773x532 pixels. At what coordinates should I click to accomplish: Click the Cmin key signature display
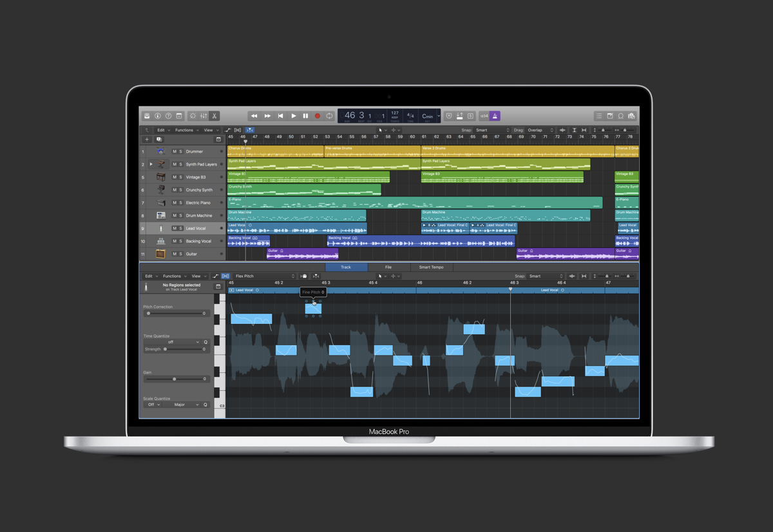click(428, 116)
